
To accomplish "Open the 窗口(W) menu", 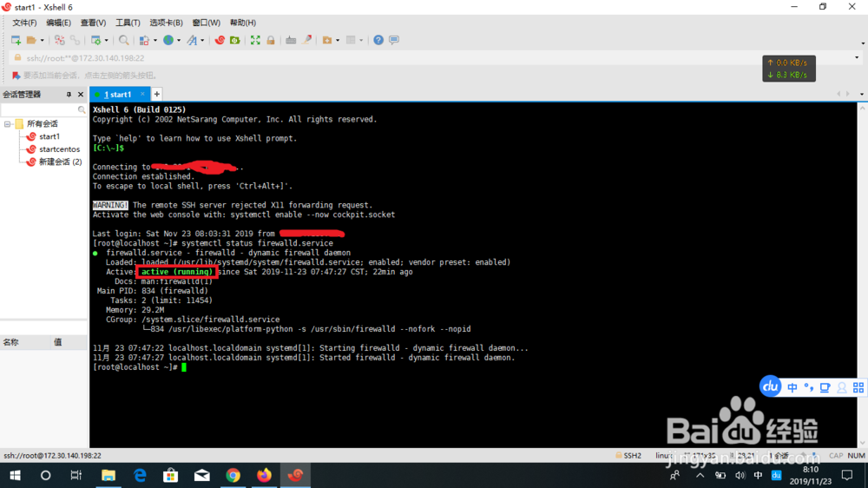I will (206, 23).
